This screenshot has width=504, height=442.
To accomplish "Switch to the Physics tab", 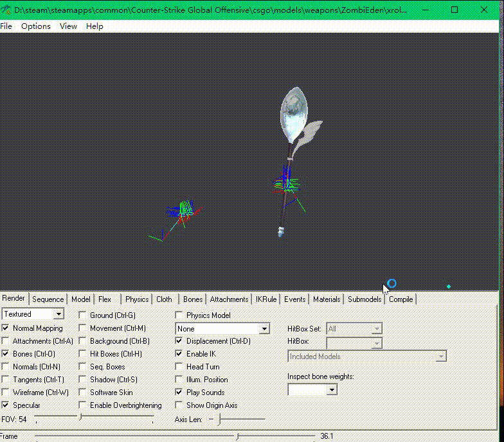I will click(x=137, y=299).
